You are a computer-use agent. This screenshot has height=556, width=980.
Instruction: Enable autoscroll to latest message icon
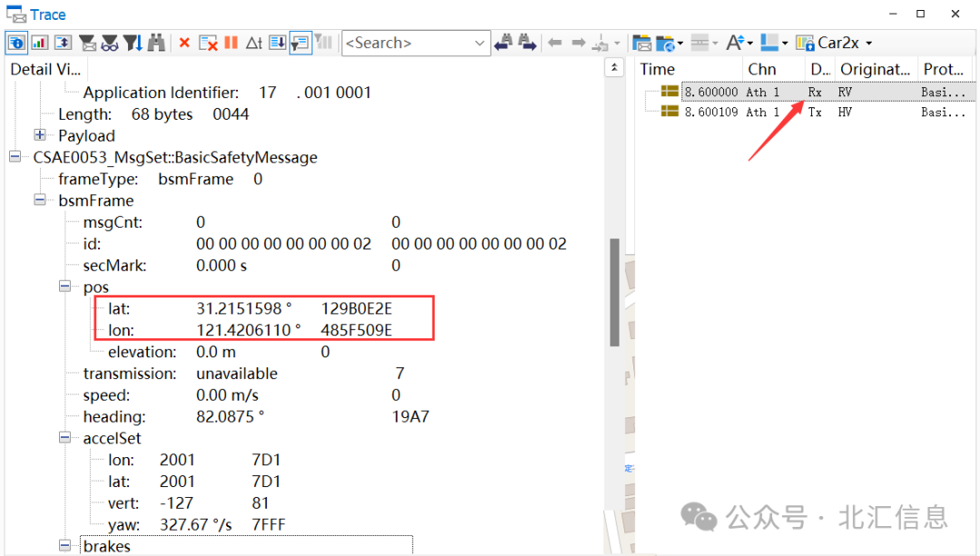[x=278, y=43]
